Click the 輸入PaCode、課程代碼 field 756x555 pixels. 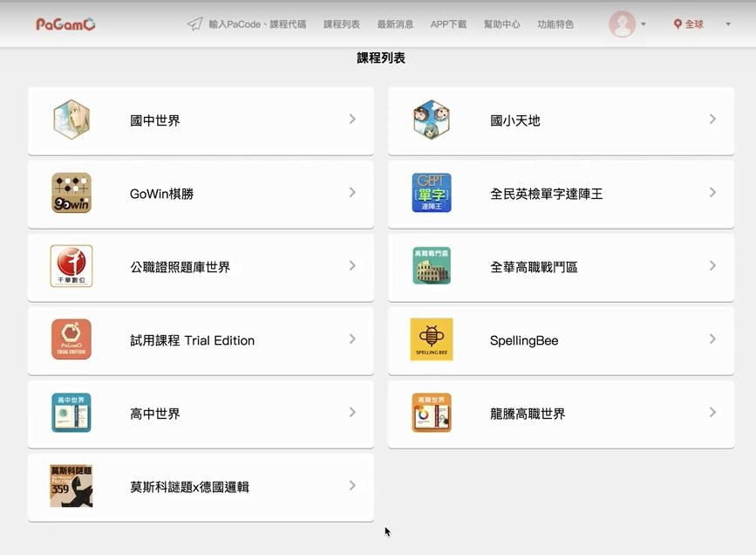pos(257,24)
